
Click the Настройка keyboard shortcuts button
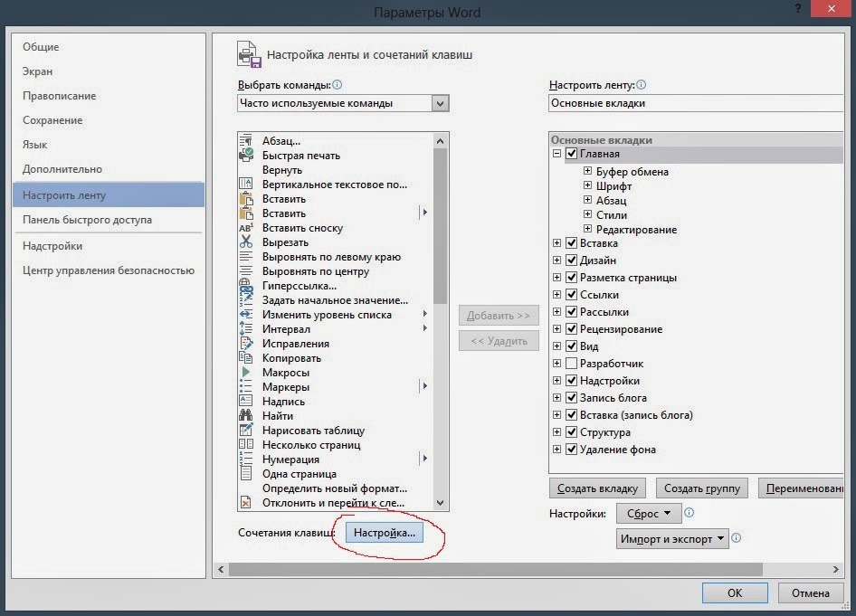click(x=385, y=533)
